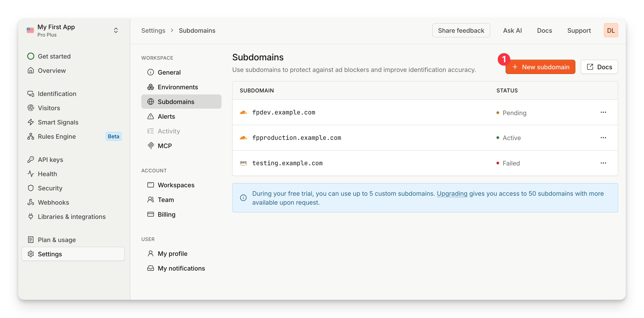Click the My profile person icon
Screen dimensions: 644x318
(x=150, y=254)
